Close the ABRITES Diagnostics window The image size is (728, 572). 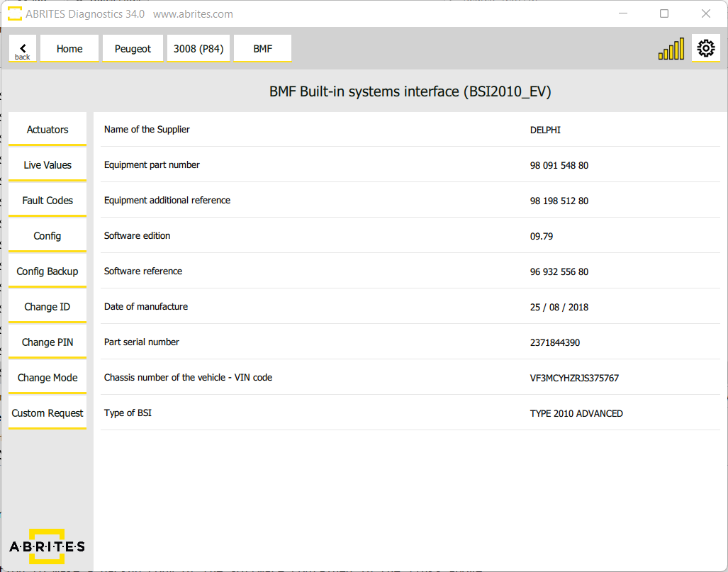706,13
